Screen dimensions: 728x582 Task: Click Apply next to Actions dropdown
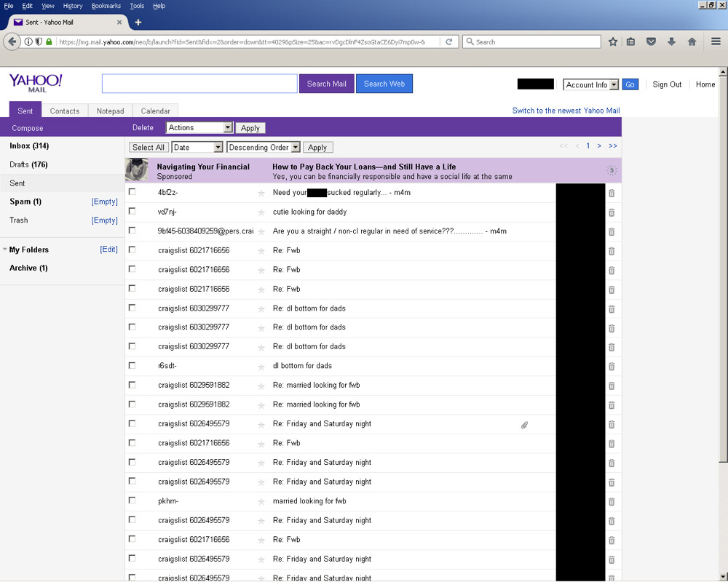click(x=250, y=128)
